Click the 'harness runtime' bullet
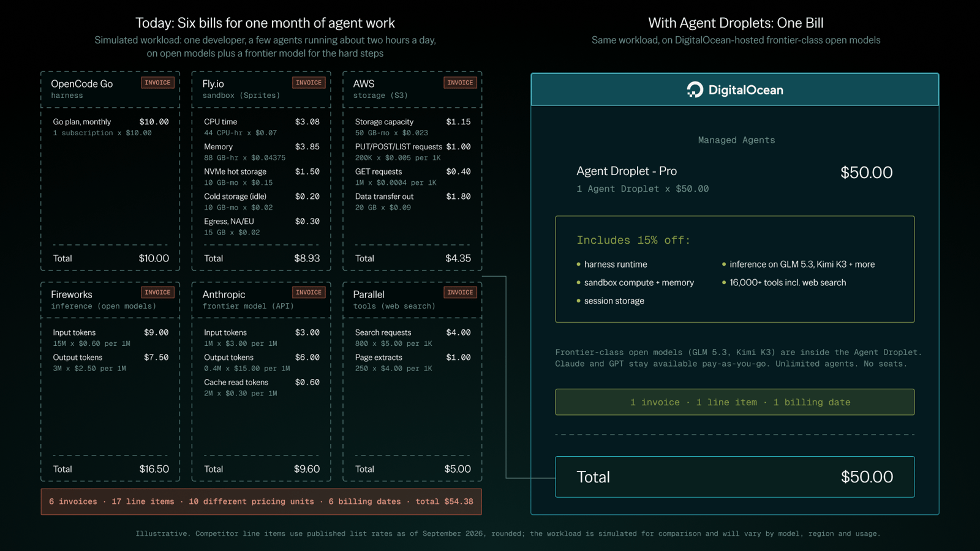This screenshot has width=980, height=551. [x=612, y=264]
